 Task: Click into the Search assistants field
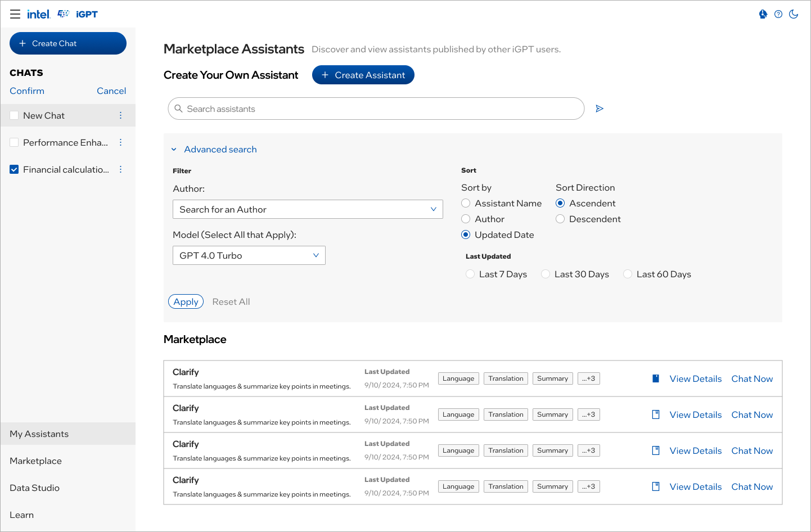pyautogui.click(x=376, y=109)
